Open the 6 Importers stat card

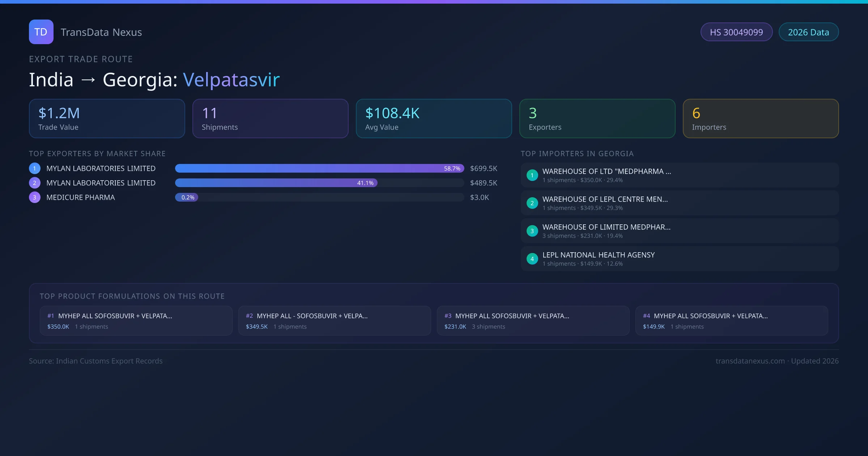click(x=760, y=118)
